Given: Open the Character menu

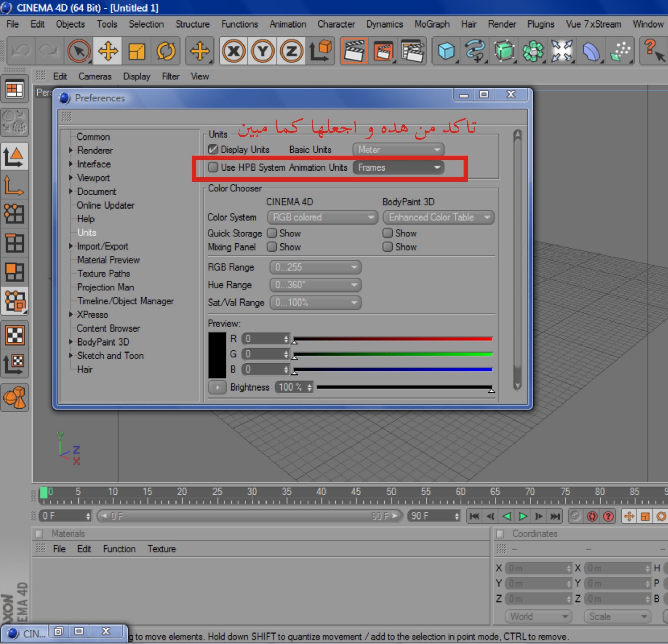Looking at the screenshot, I should tap(336, 24).
